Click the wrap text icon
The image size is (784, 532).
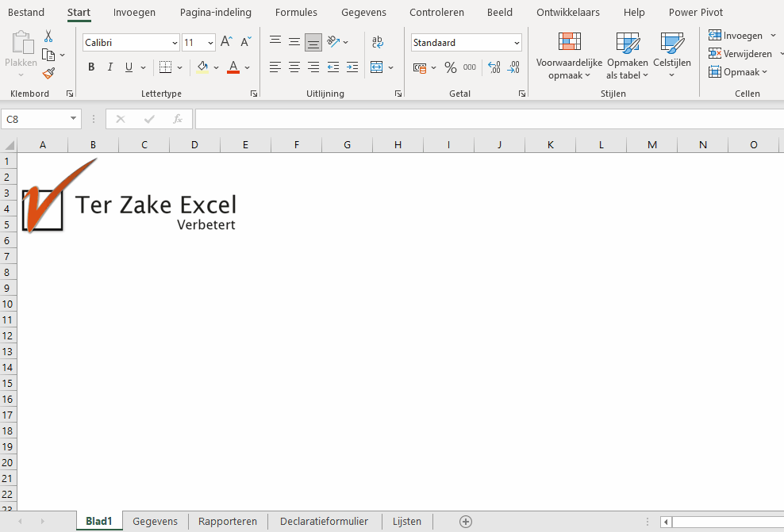(378, 42)
